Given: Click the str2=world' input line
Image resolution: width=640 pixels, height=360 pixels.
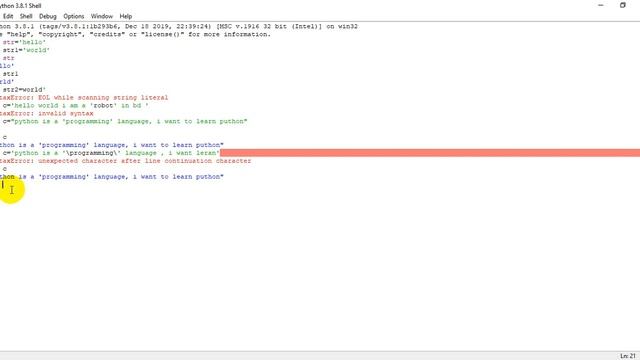Looking at the screenshot, I should (24, 90).
